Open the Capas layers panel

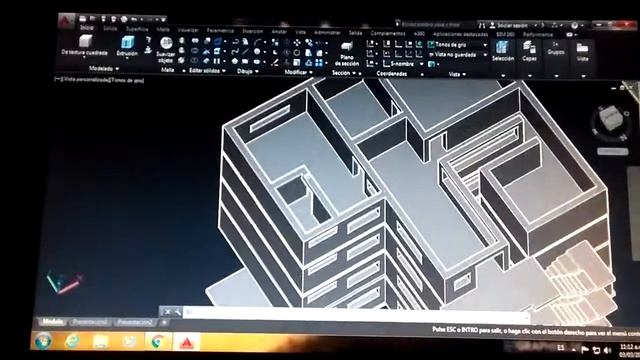point(529,51)
